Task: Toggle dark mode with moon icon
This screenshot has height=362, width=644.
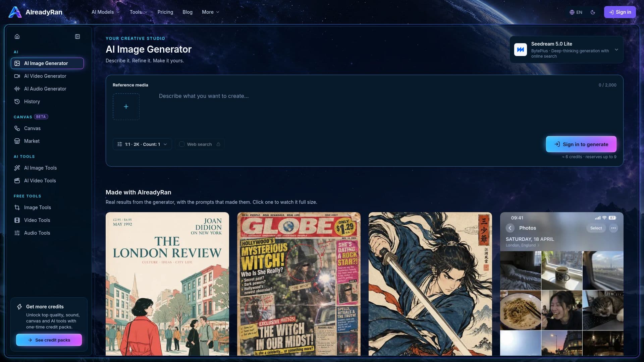Action: pyautogui.click(x=593, y=12)
